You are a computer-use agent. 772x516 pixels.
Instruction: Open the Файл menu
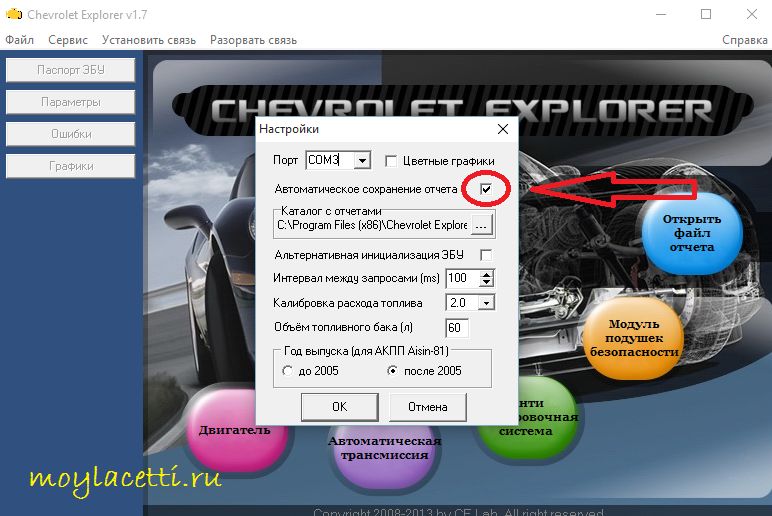click(20, 40)
